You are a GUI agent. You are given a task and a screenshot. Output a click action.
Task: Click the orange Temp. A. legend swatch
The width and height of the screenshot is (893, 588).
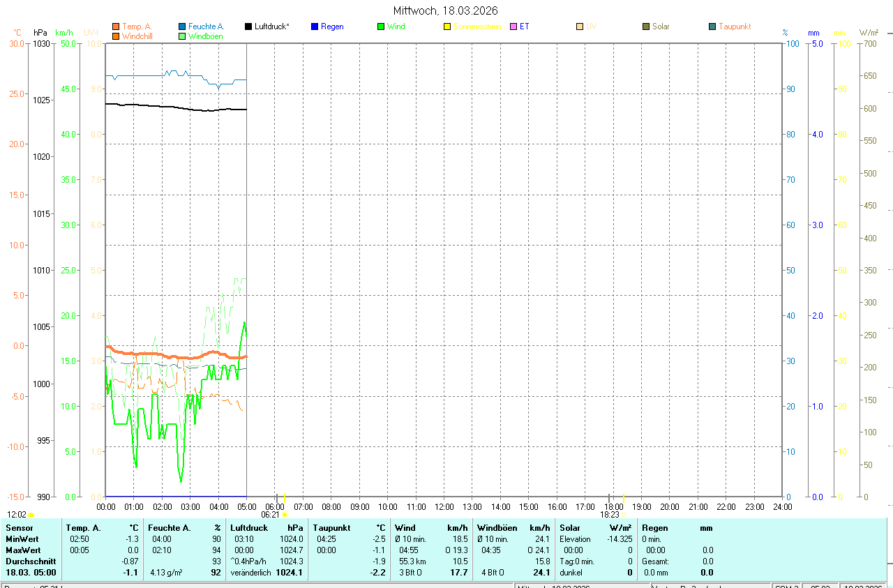click(116, 27)
